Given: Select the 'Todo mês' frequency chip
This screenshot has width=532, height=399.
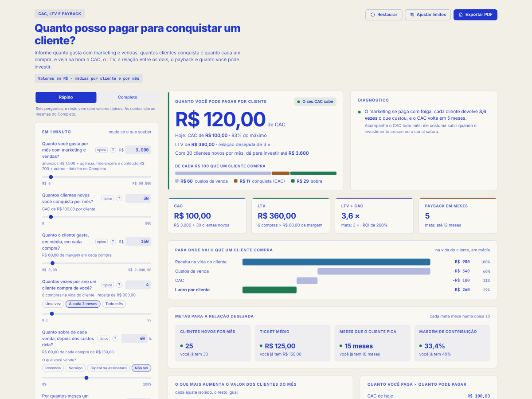Looking at the screenshot, I should point(114,304).
